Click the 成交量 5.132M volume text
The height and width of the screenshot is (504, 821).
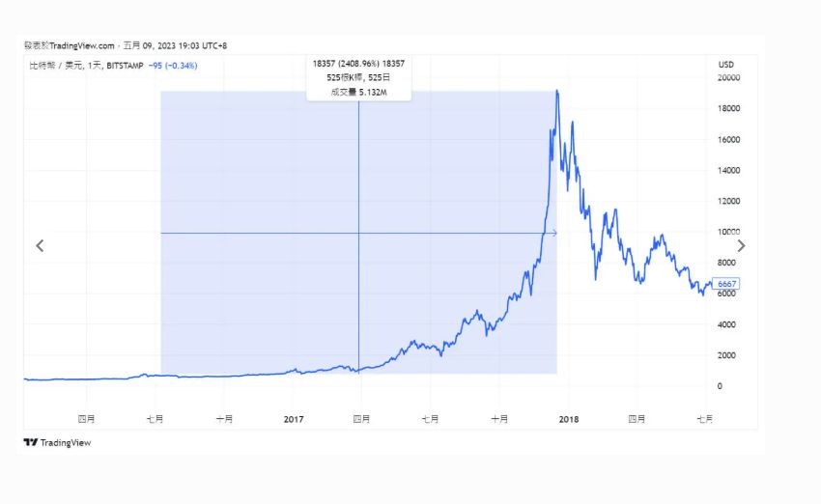click(x=358, y=92)
